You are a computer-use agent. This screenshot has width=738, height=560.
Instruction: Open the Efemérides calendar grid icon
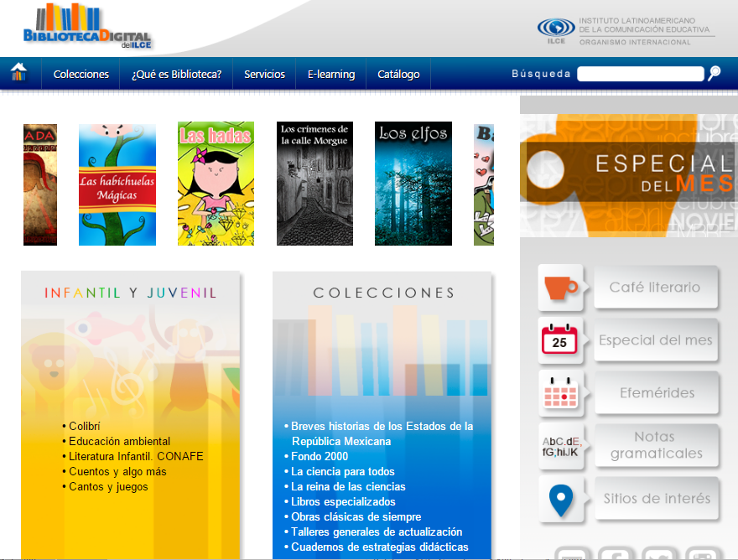click(561, 393)
